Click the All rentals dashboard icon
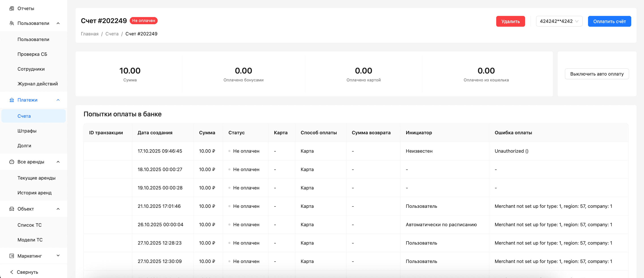Screen dimensions: 644x278 11,162
